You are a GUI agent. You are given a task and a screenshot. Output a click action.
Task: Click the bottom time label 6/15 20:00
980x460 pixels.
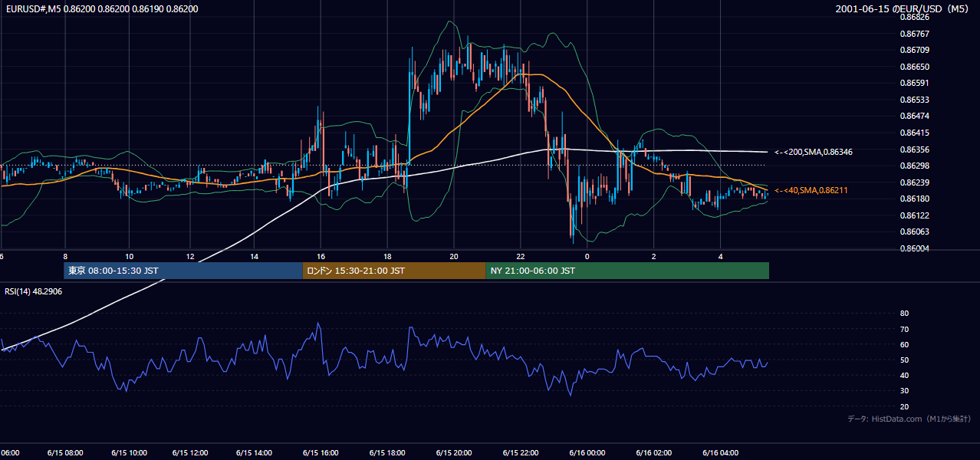pos(454,453)
